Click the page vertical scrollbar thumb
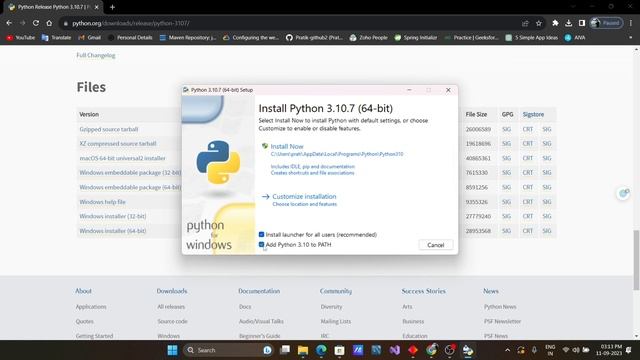 (636, 260)
